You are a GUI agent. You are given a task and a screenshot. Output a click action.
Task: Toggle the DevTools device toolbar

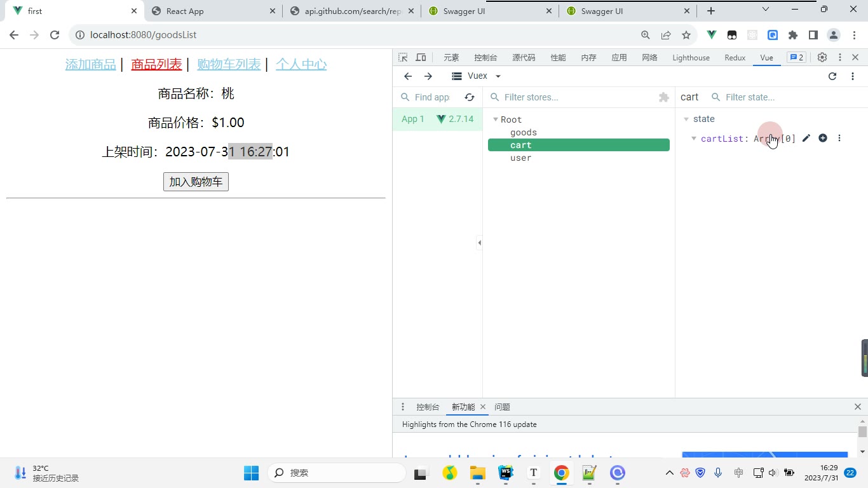pyautogui.click(x=421, y=57)
